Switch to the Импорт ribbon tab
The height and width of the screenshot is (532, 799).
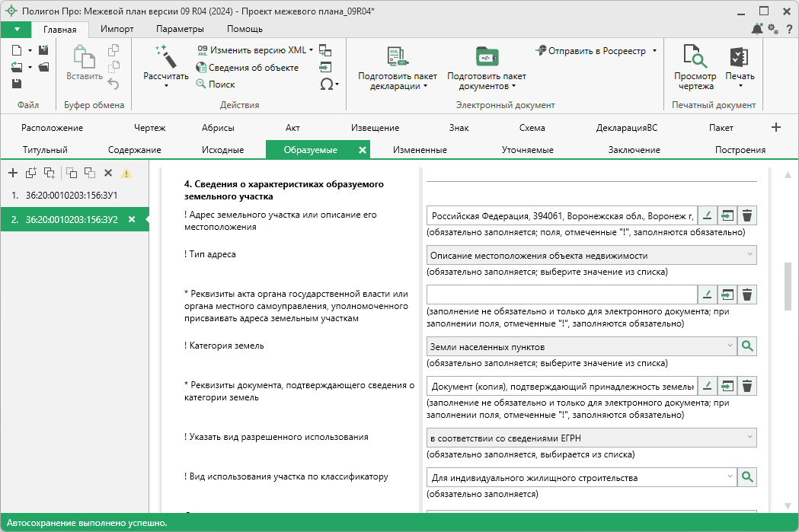pos(117,29)
